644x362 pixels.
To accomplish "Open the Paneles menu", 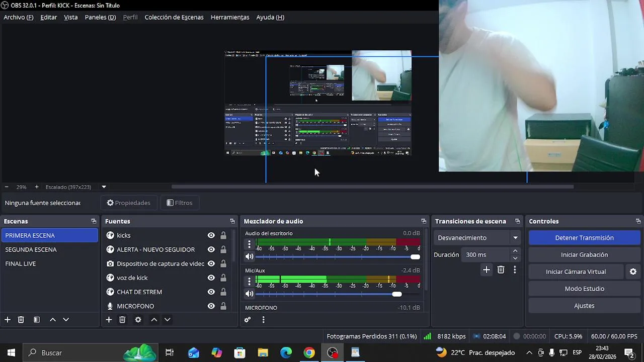I will (100, 17).
